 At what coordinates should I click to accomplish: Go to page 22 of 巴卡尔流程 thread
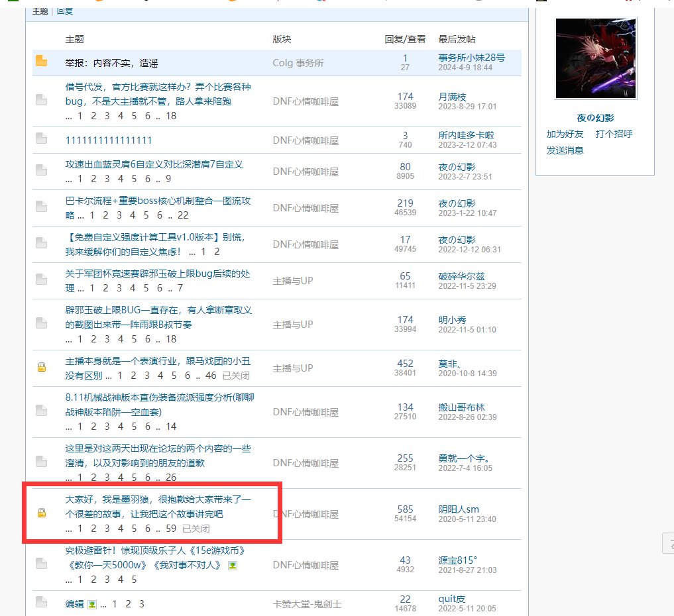pos(183,215)
